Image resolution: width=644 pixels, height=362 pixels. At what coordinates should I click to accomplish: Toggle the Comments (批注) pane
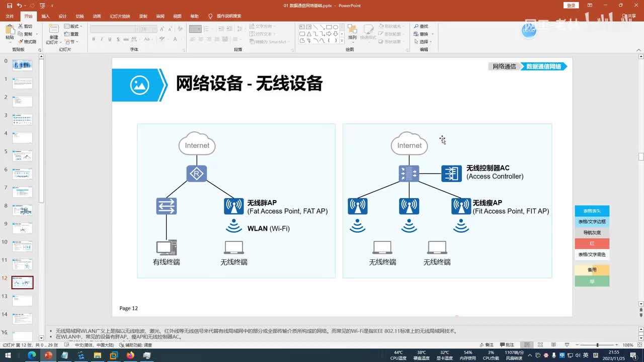[x=507, y=345]
